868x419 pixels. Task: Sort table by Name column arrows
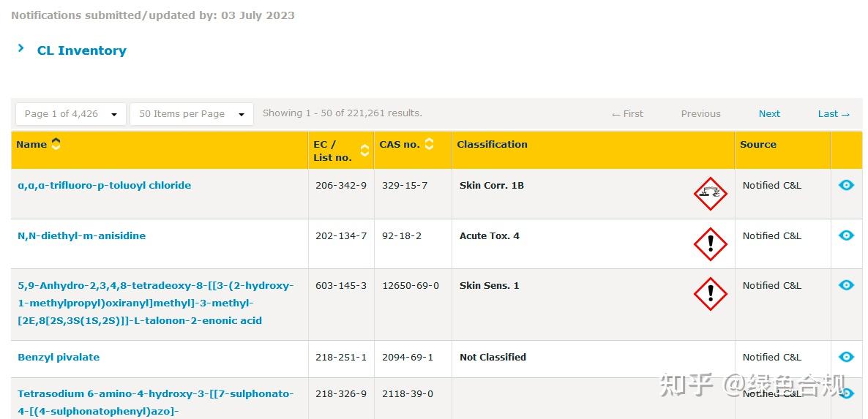coord(56,144)
